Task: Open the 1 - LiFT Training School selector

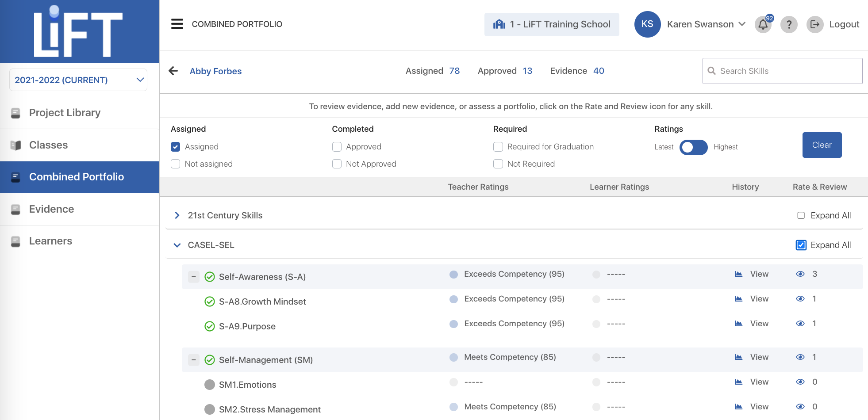Action: click(552, 24)
